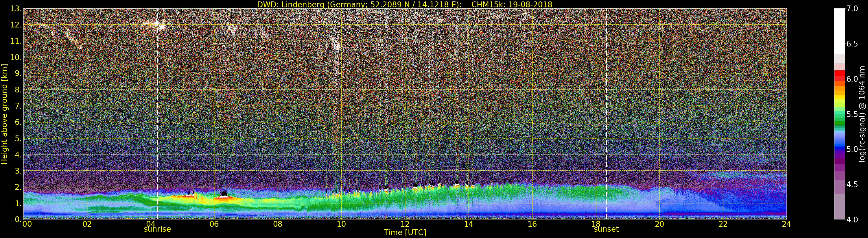Click the '06' time axis tick label
Viewport: 868px width, 238px height.
(214, 224)
